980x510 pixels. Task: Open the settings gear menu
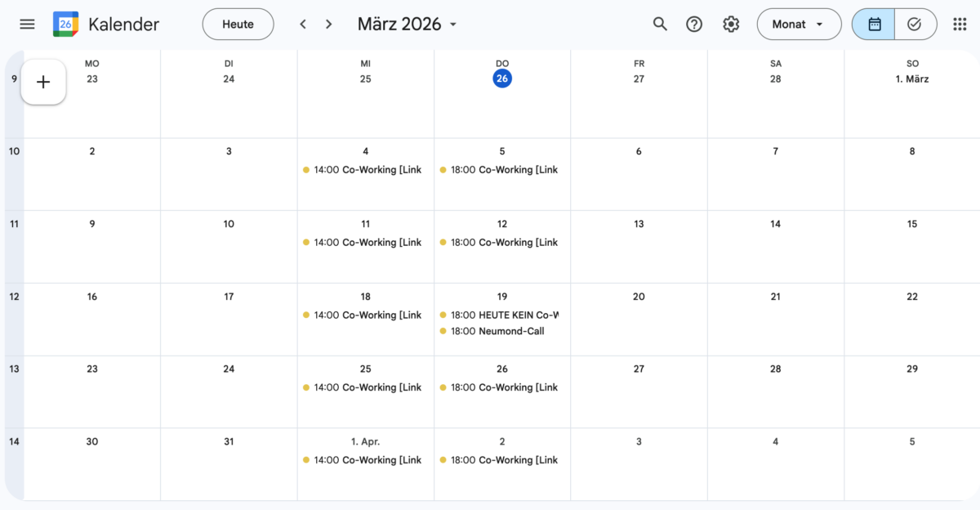coord(731,25)
